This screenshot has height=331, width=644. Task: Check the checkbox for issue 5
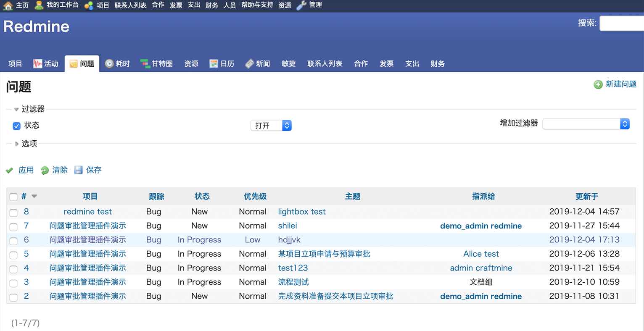[13, 255]
